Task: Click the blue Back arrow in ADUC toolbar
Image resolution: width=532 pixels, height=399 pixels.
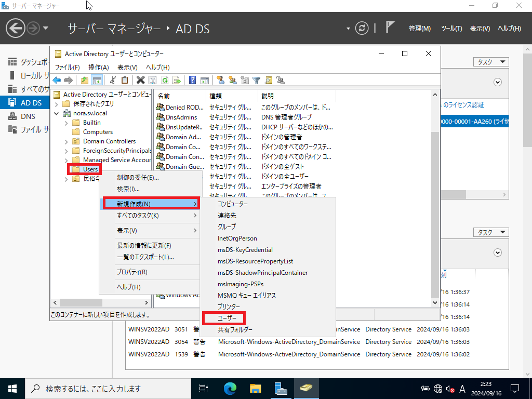Action: coord(57,80)
